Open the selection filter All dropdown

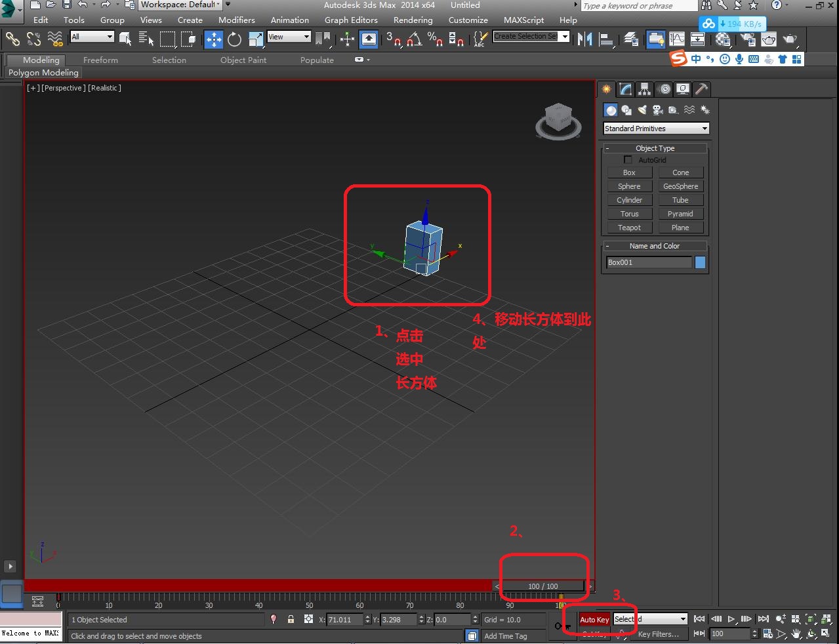[92, 37]
